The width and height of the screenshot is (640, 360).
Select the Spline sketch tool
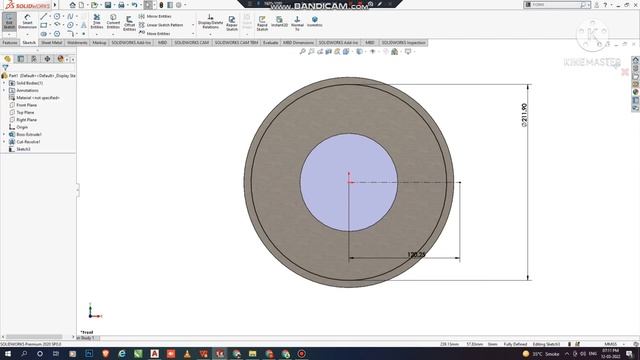(x=70, y=16)
